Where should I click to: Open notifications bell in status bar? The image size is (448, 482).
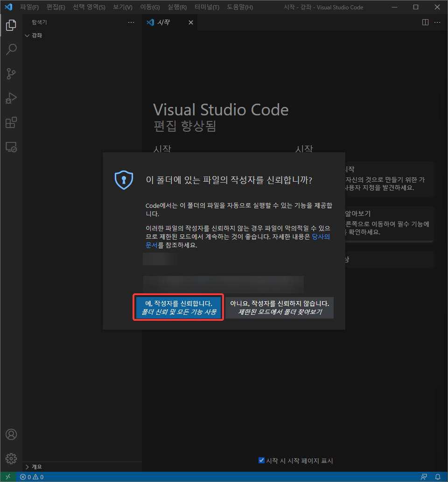click(438, 477)
